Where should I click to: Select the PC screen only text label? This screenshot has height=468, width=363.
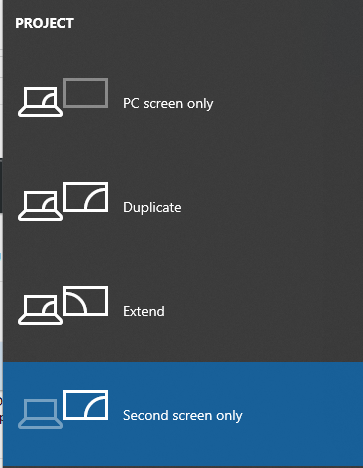point(168,104)
